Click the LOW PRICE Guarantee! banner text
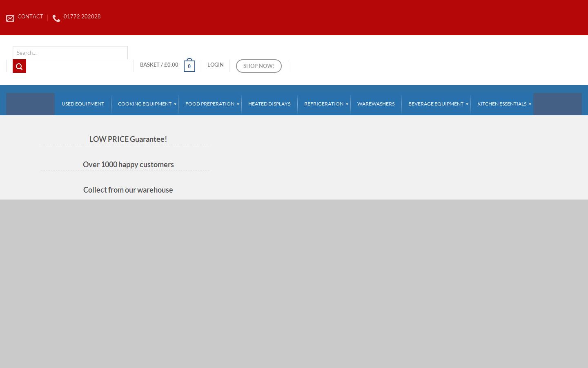The height and width of the screenshot is (368, 588). tap(128, 139)
